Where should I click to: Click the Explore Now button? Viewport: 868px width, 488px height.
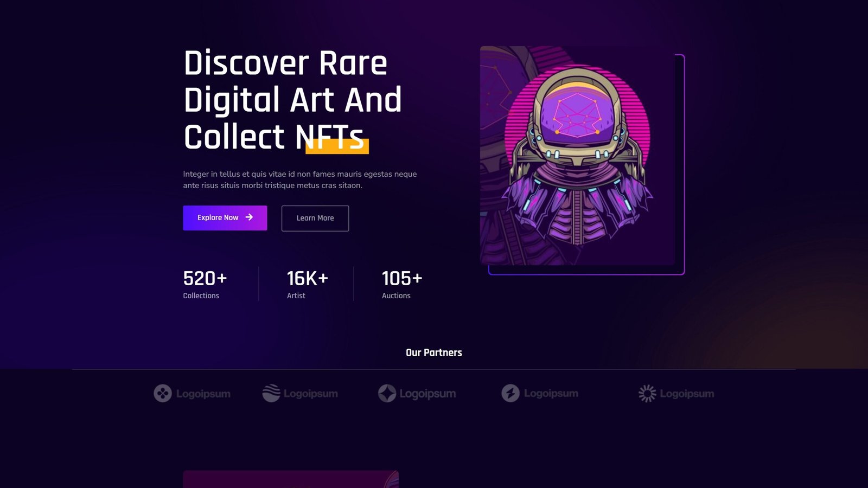(225, 218)
